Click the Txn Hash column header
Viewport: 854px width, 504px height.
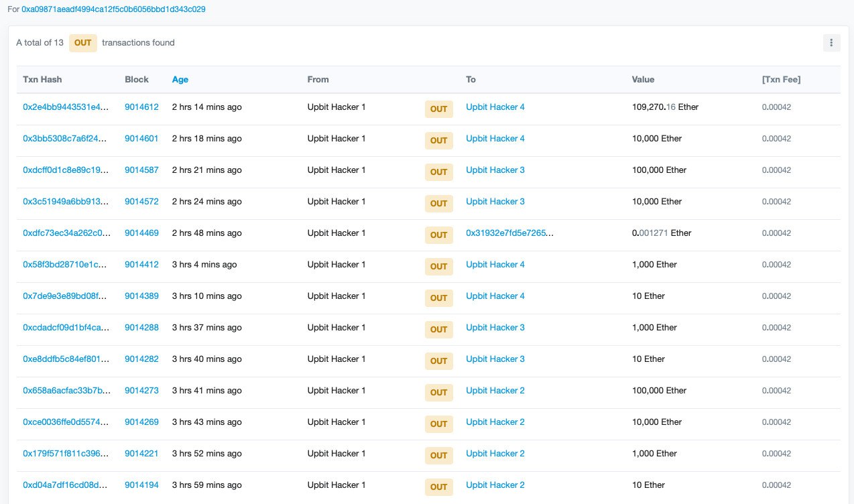(x=42, y=79)
